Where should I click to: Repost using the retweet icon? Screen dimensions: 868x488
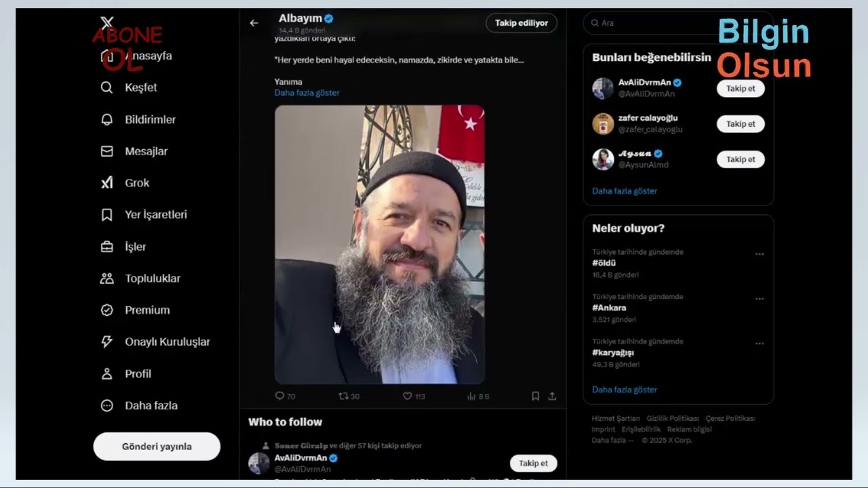click(x=343, y=396)
